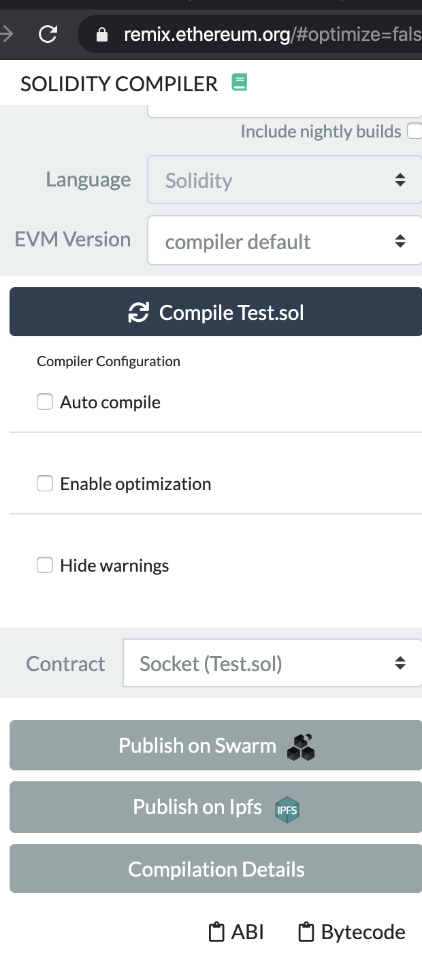
Task: Expand the EVM Version dropdown
Action: (285, 241)
